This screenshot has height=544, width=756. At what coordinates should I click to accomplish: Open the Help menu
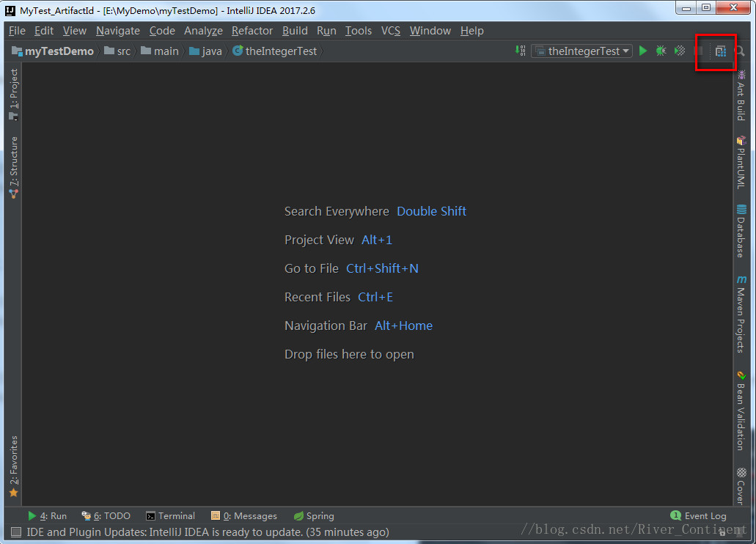471,31
